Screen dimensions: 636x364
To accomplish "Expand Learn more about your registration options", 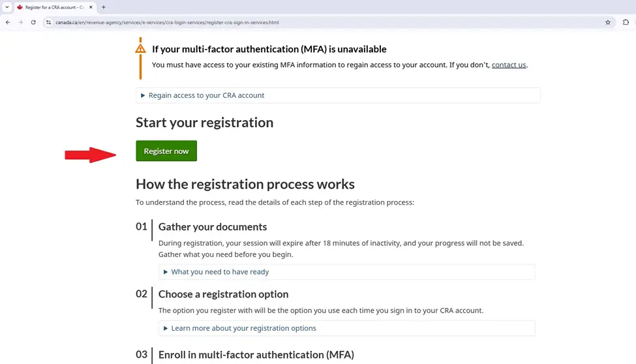I will click(x=243, y=328).
